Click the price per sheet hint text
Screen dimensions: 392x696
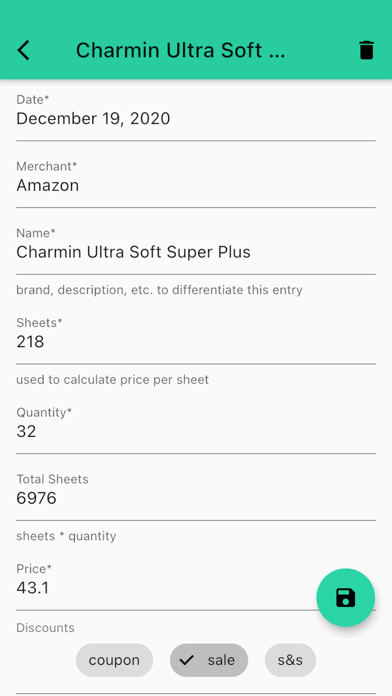coord(112,380)
